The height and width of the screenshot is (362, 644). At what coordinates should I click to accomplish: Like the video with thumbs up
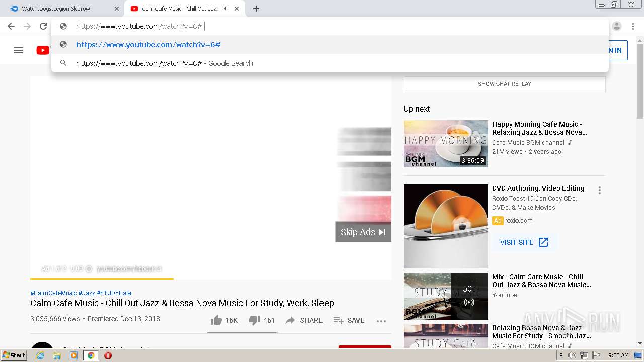point(216,320)
